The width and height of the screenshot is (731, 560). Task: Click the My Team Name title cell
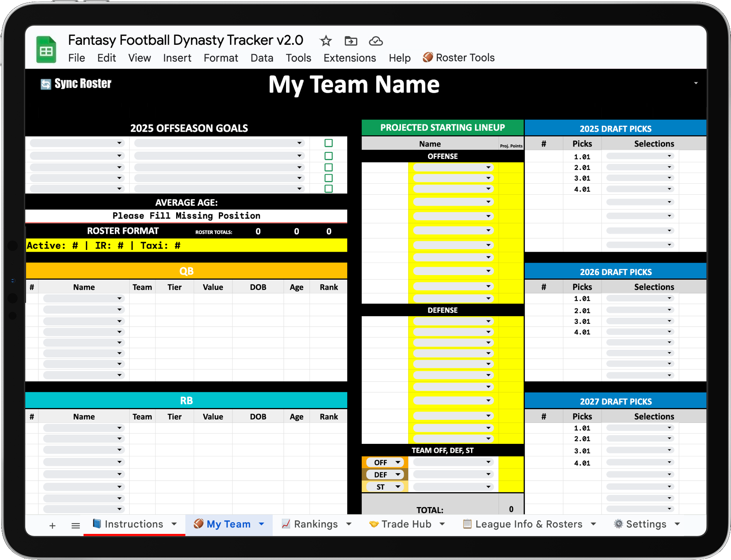pyautogui.click(x=354, y=85)
